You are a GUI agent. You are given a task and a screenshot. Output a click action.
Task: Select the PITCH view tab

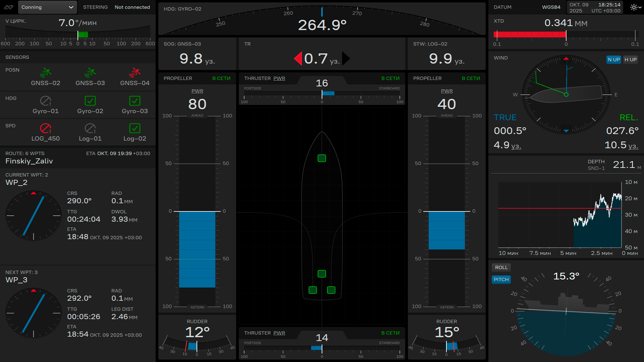click(x=501, y=280)
